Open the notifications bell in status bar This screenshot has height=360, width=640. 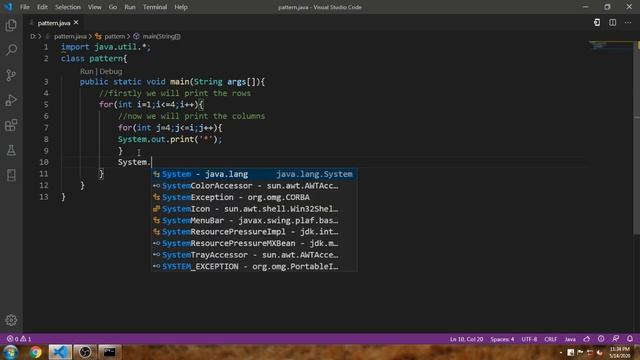pyautogui.click(x=630, y=339)
